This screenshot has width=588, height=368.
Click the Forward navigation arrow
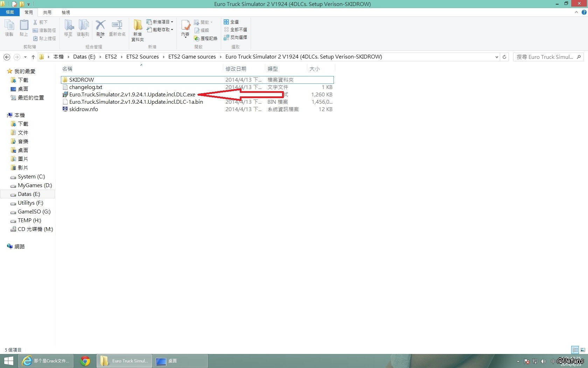16,57
